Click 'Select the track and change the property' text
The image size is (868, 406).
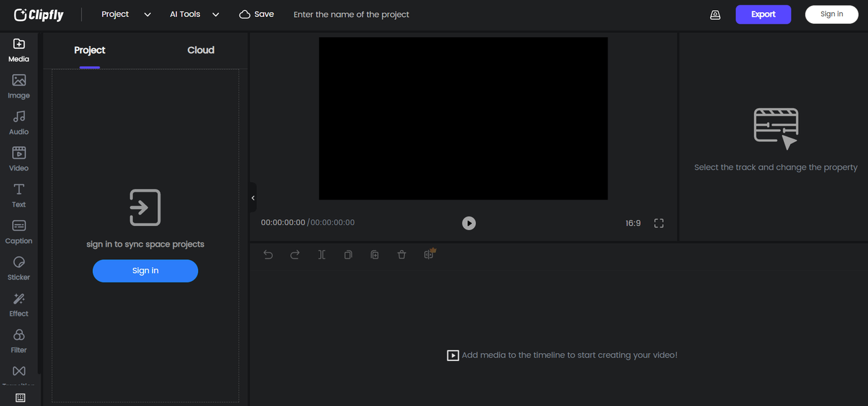(776, 167)
